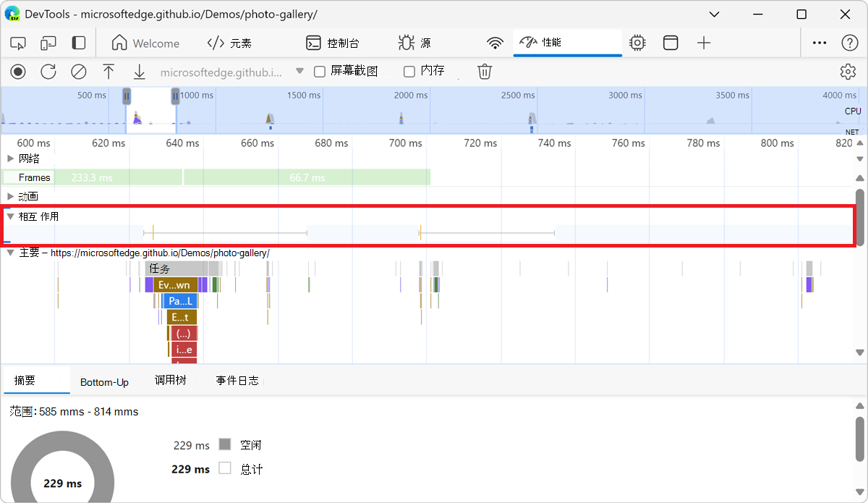Open the recording selector dropdown
The image size is (868, 503).
299,72
